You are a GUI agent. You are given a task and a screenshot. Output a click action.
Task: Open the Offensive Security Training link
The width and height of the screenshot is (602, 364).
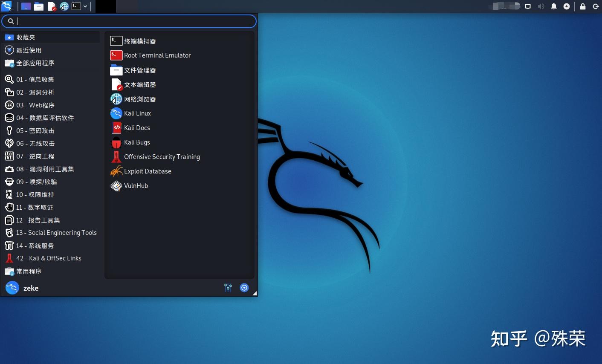(x=162, y=156)
